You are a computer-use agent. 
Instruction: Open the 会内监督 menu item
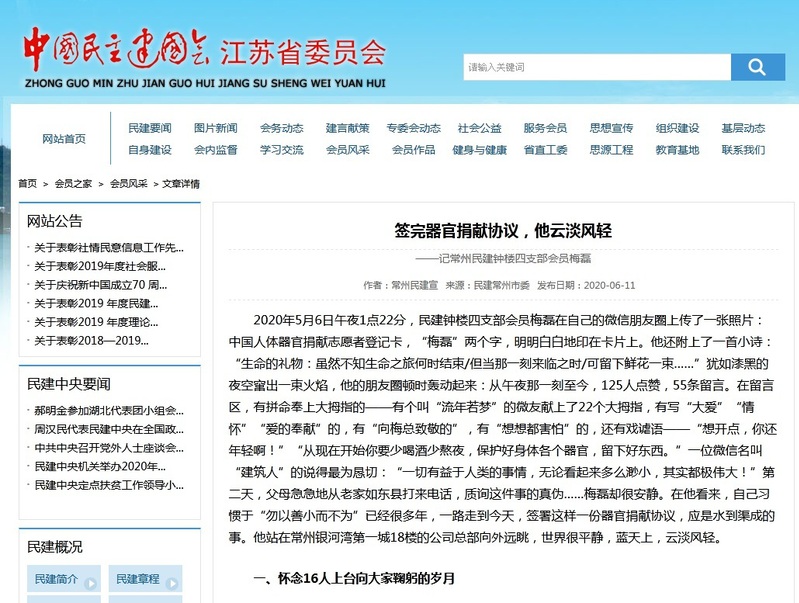pos(216,150)
